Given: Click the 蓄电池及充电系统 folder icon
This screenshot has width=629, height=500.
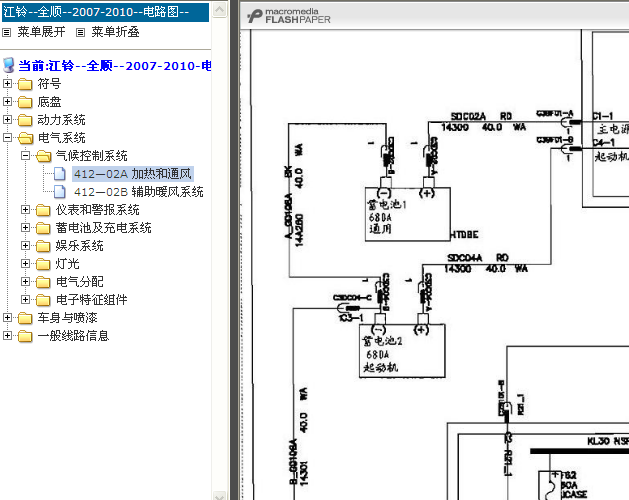Looking at the screenshot, I should 43,228.
